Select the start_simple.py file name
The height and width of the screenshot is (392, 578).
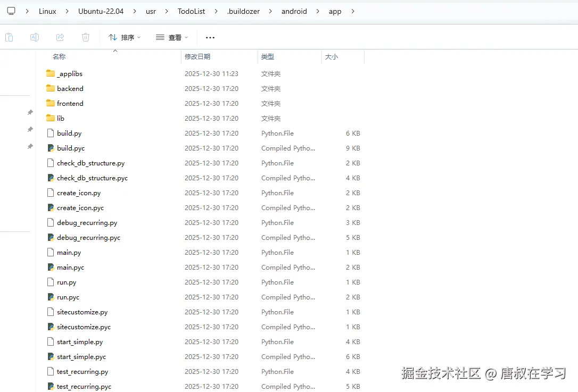point(80,341)
